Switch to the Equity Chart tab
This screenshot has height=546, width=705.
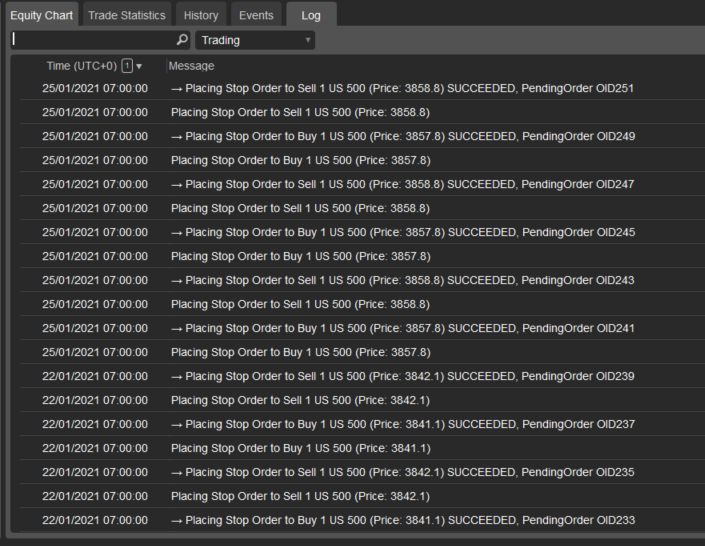[x=42, y=15]
